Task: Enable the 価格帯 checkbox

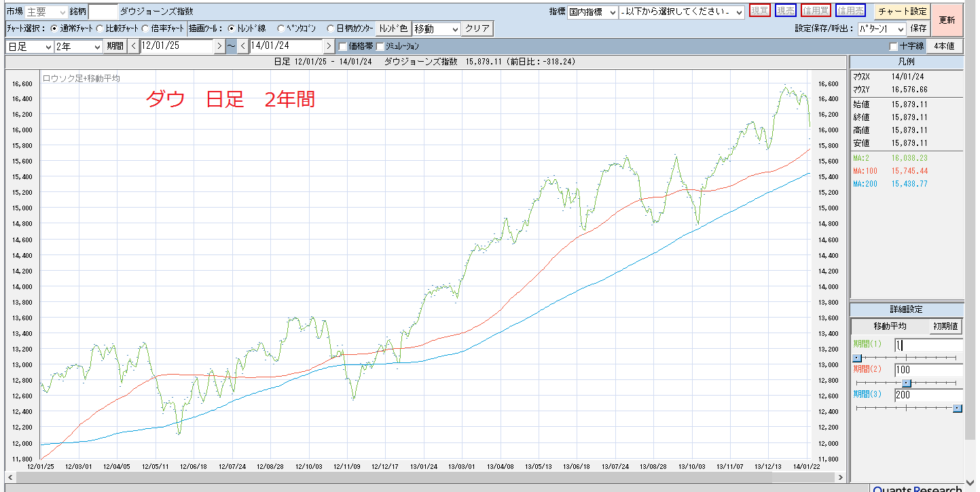Action: pyautogui.click(x=343, y=46)
